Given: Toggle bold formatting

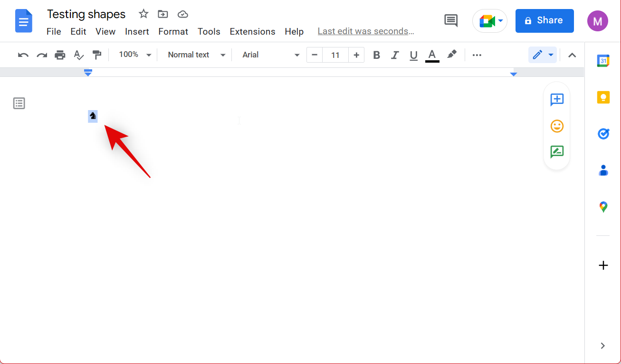Looking at the screenshot, I should click(x=376, y=55).
